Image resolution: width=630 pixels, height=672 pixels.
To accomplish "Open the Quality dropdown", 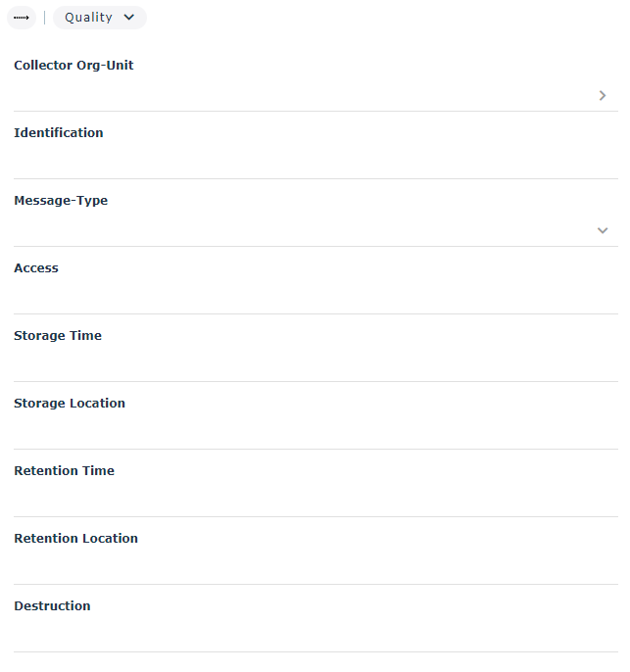I will (99, 18).
